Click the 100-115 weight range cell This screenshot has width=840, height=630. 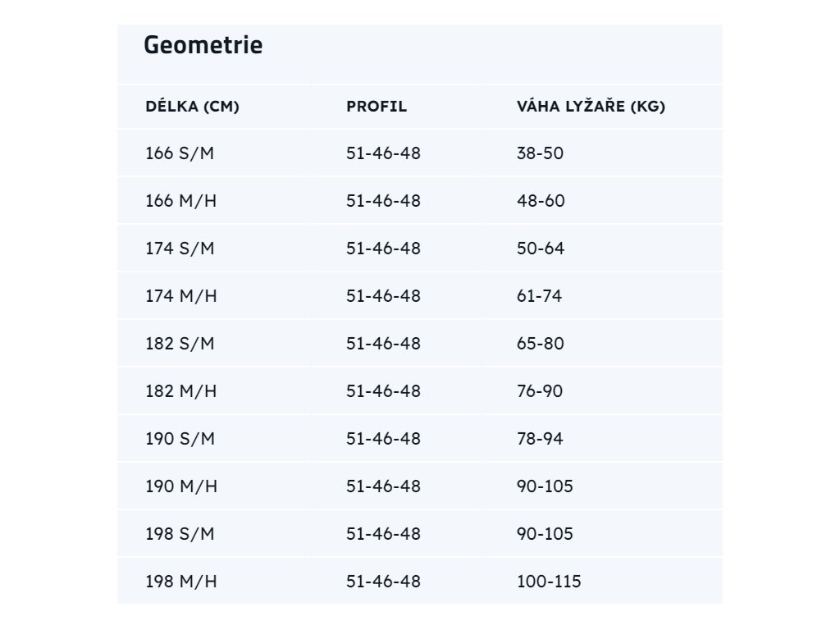pos(549,582)
